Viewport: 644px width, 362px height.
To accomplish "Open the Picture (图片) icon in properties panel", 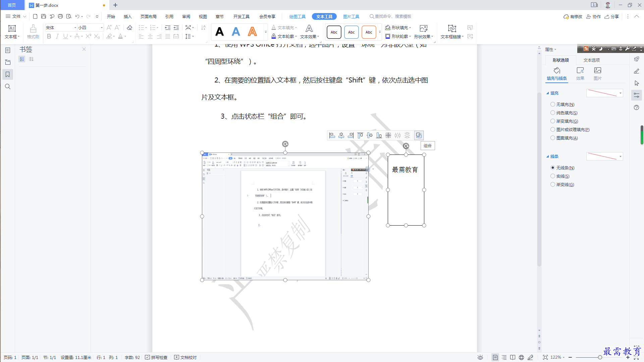I will coord(598,74).
